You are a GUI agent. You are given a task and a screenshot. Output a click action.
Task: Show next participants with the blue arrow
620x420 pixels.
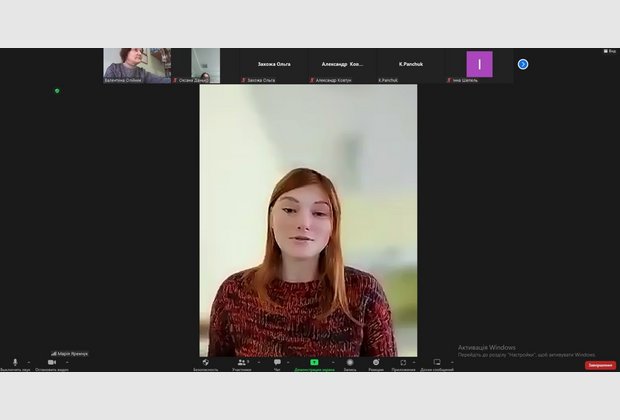(x=522, y=64)
